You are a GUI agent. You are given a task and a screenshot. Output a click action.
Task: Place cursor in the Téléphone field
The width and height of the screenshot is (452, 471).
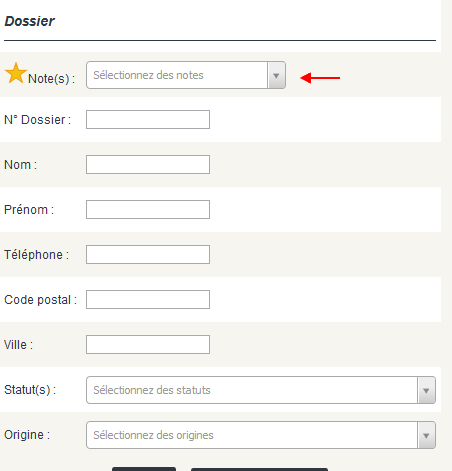[148, 254]
